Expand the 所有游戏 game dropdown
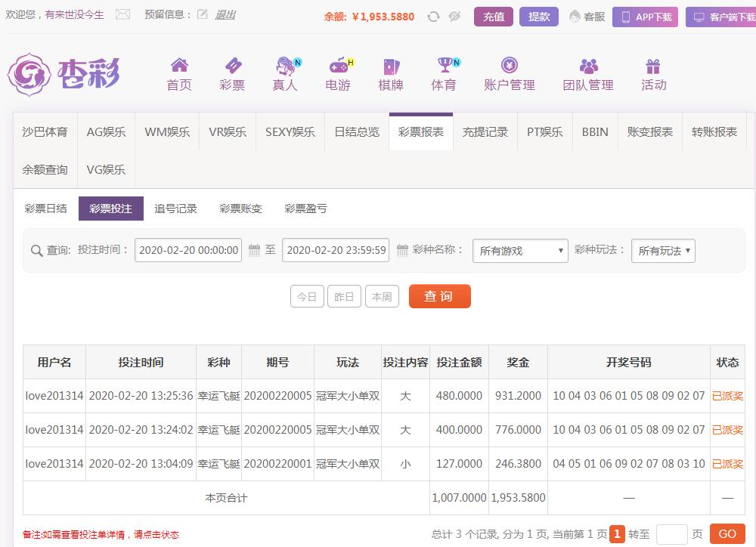The width and height of the screenshot is (756, 547). tap(520, 251)
